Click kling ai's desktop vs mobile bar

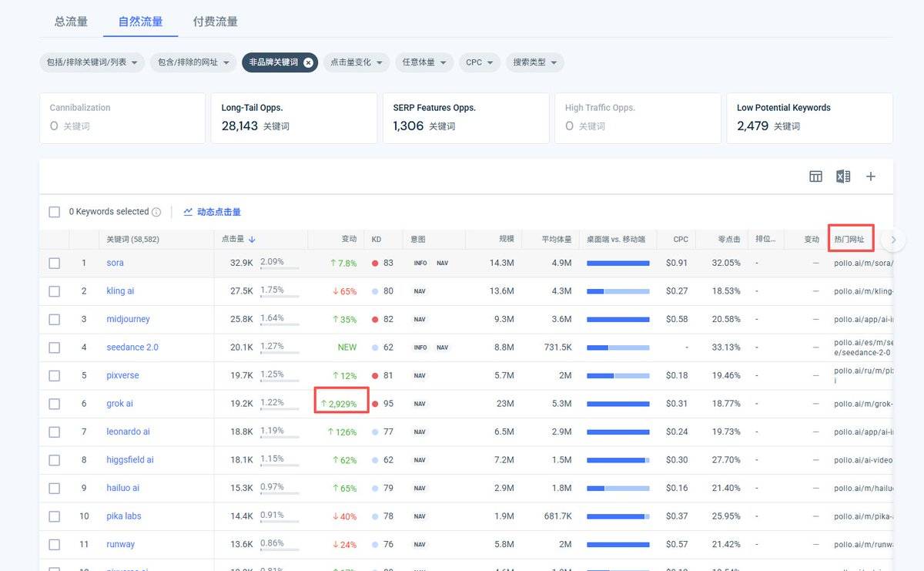pos(618,291)
